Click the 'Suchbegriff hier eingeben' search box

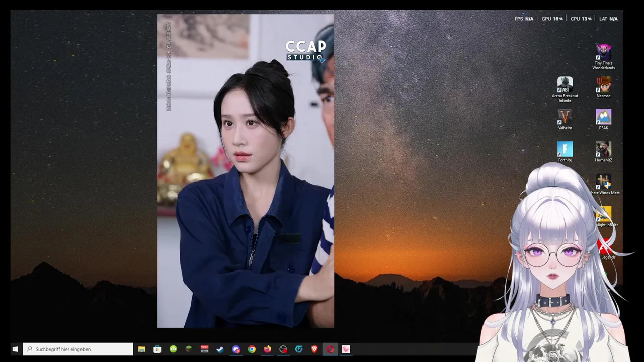(78, 349)
